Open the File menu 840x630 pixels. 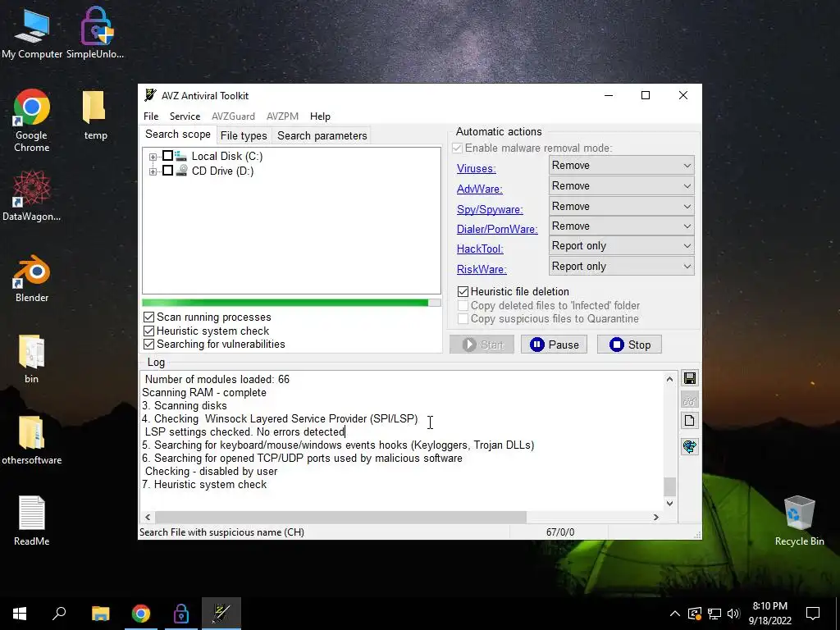point(151,116)
